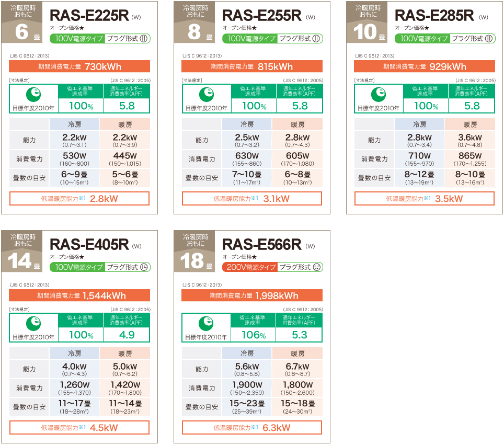Click low-temp heating value 4.5kW box

[79, 427]
